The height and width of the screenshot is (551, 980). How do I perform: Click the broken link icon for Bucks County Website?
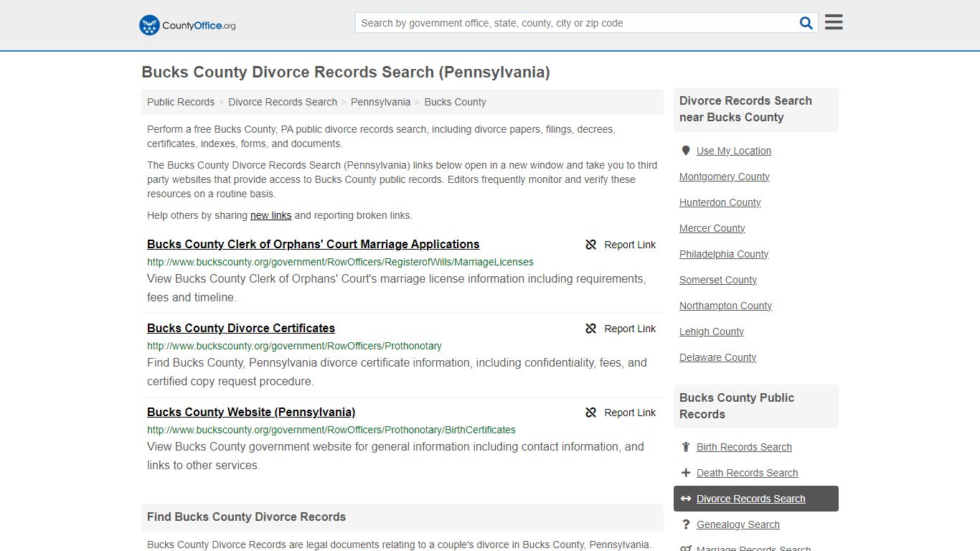[591, 413]
